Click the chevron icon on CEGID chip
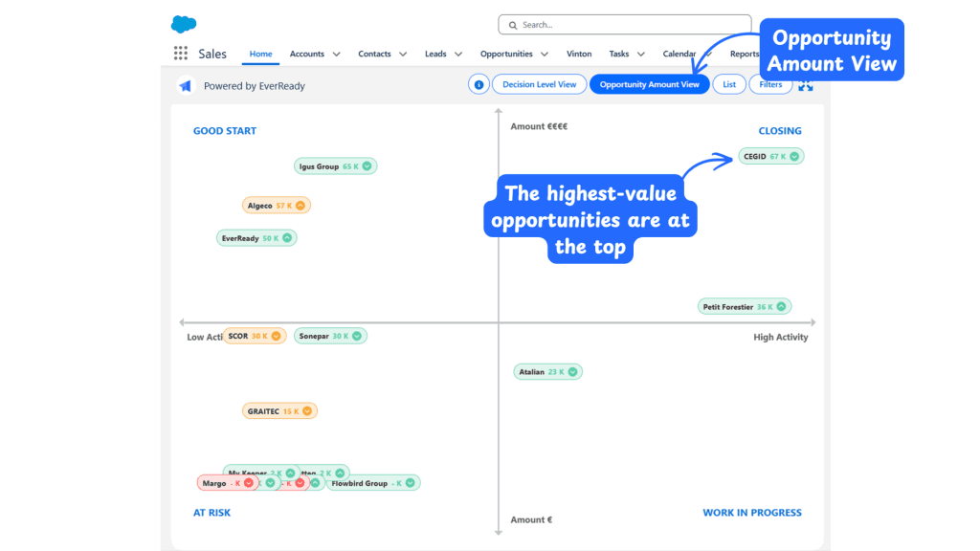980x551 pixels. pos(794,156)
